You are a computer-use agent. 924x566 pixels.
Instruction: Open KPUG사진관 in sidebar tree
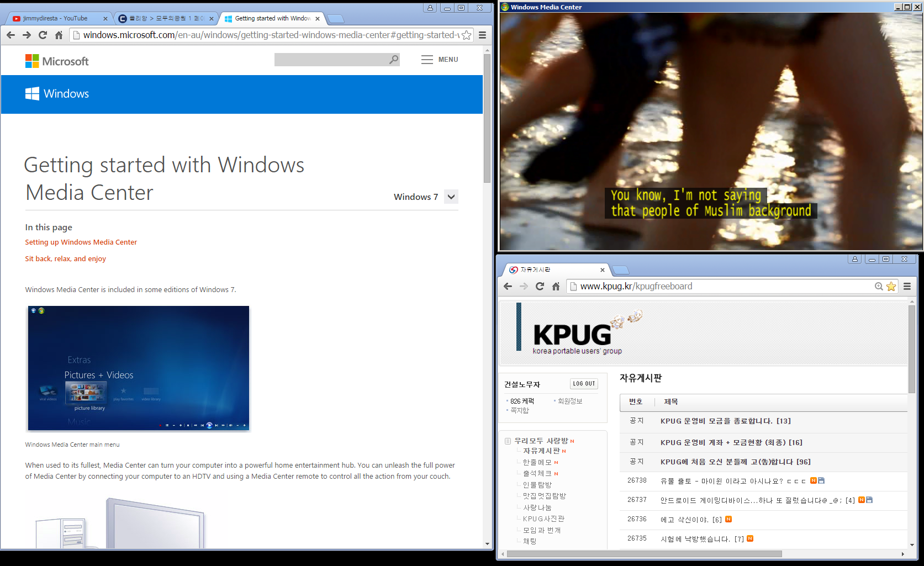pos(543,519)
